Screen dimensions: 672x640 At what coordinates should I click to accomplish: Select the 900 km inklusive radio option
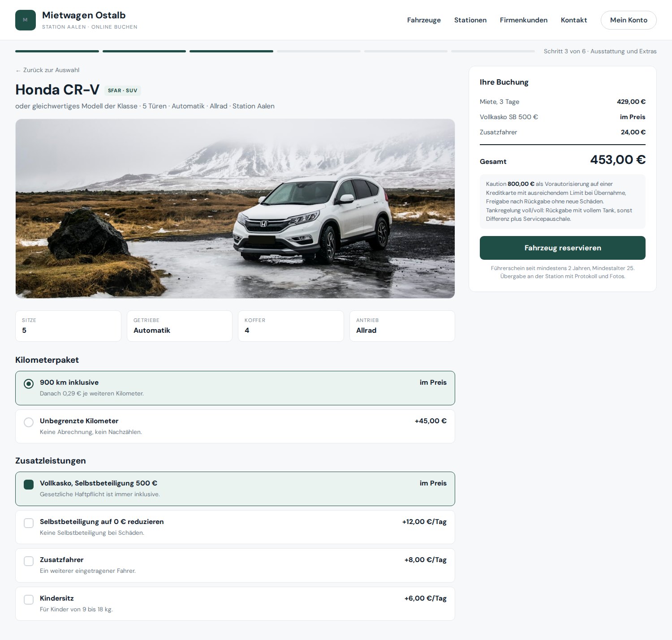click(29, 384)
